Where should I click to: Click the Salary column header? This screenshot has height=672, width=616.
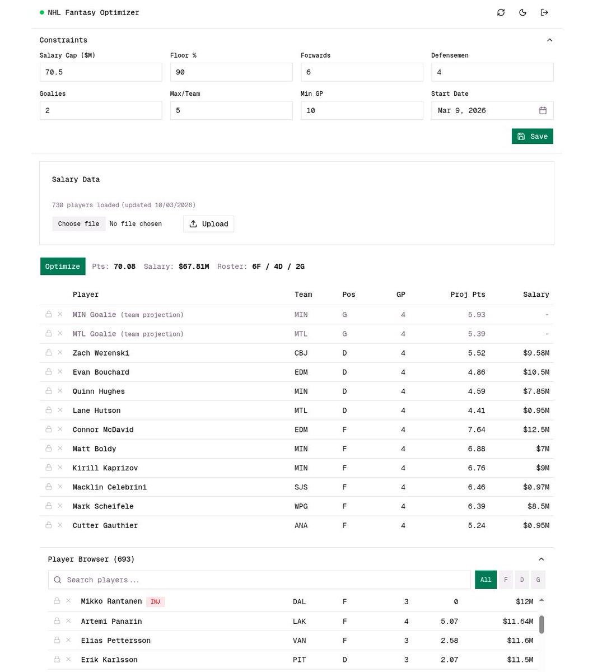tap(536, 294)
